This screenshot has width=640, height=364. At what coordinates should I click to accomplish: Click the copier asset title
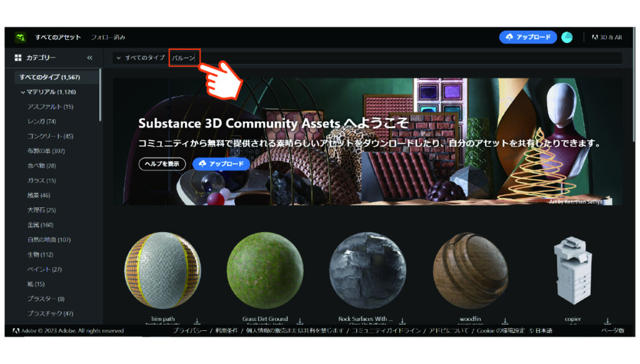point(572,319)
